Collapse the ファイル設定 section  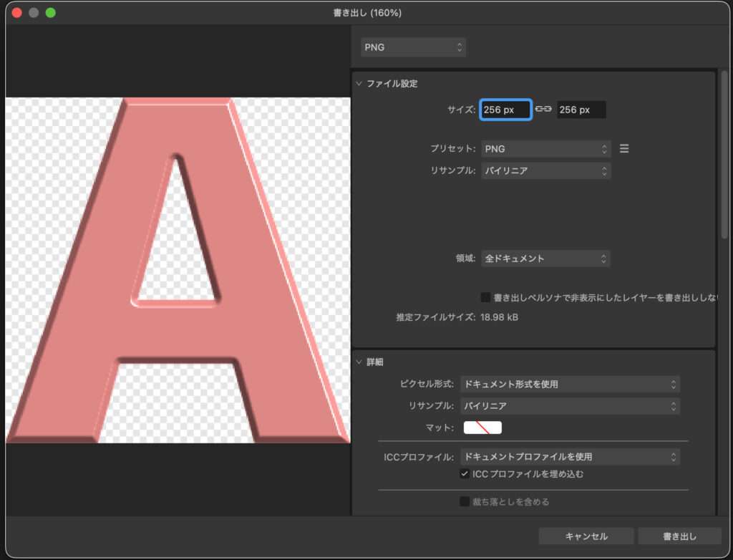(x=359, y=83)
